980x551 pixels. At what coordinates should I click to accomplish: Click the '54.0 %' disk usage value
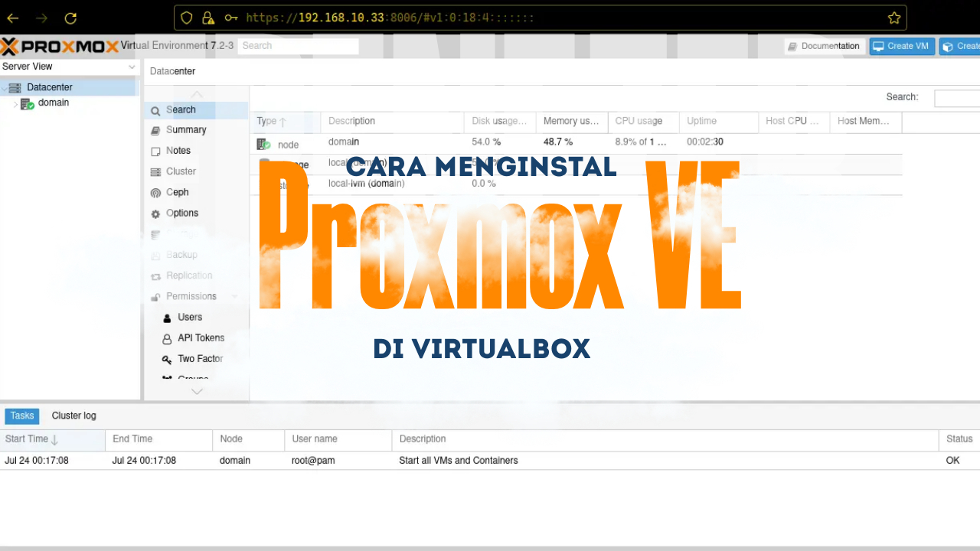tap(486, 142)
